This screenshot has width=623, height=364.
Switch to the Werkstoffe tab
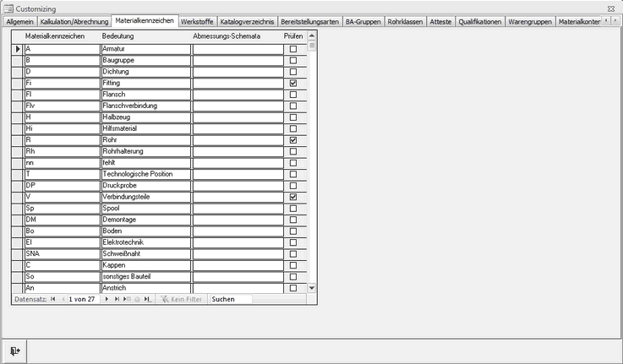(x=197, y=20)
